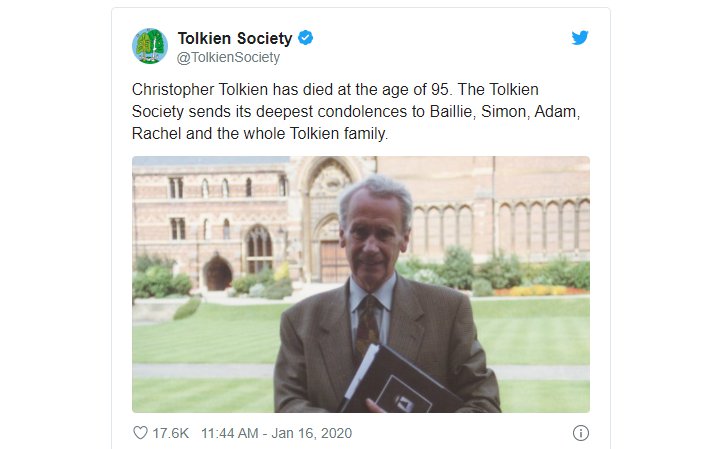Click the 17.6K likes count
Image resolution: width=720 pixels, height=449 pixels.
point(170,433)
